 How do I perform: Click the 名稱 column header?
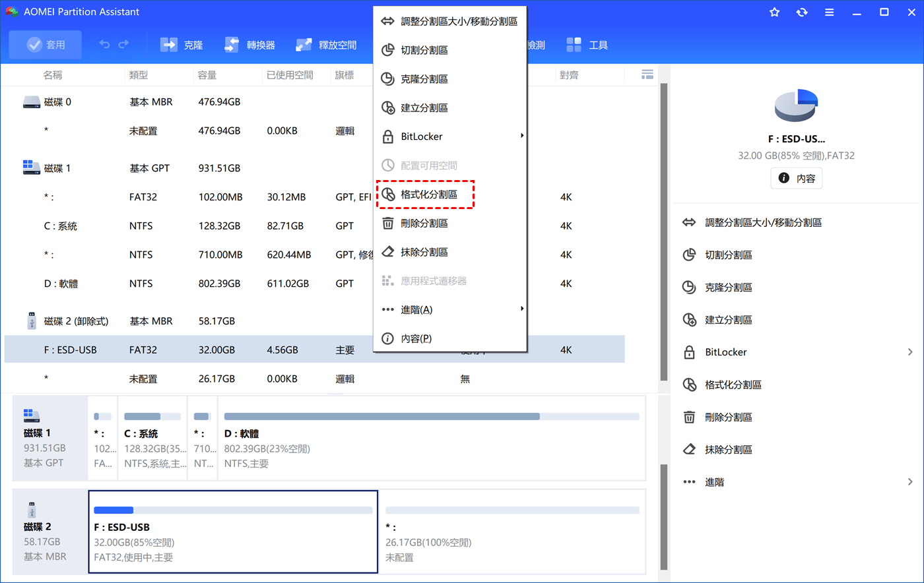pos(53,75)
